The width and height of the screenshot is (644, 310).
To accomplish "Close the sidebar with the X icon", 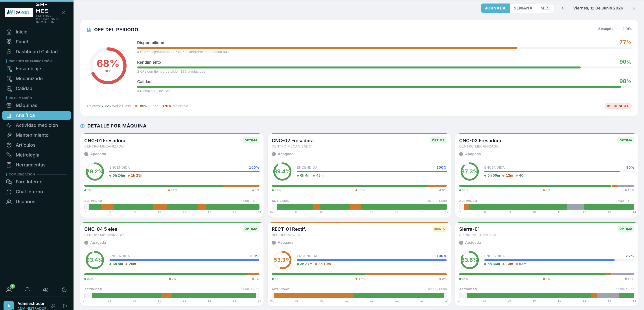I will coord(64,12).
